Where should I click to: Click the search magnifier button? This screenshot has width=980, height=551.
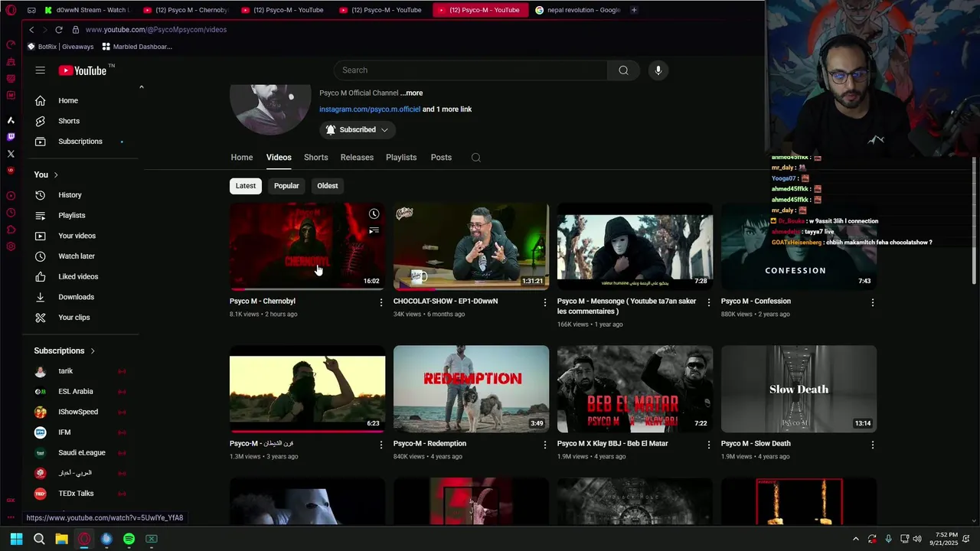click(x=623, y=70)
